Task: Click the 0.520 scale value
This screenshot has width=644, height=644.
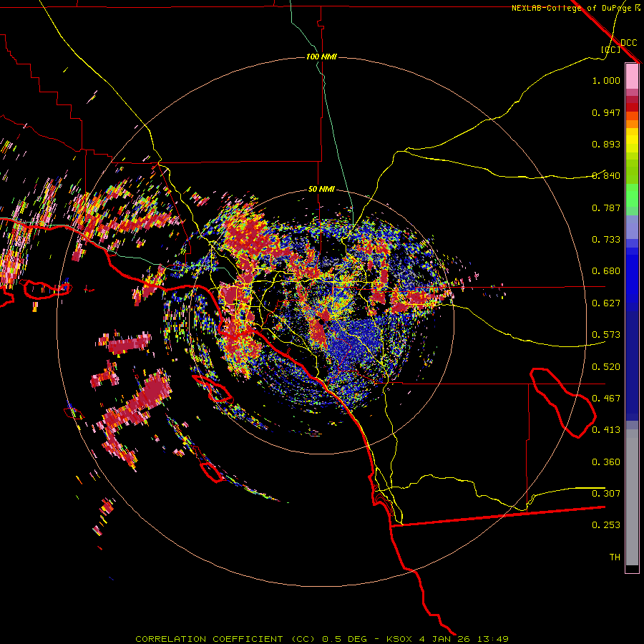Action: coord(606,367)
